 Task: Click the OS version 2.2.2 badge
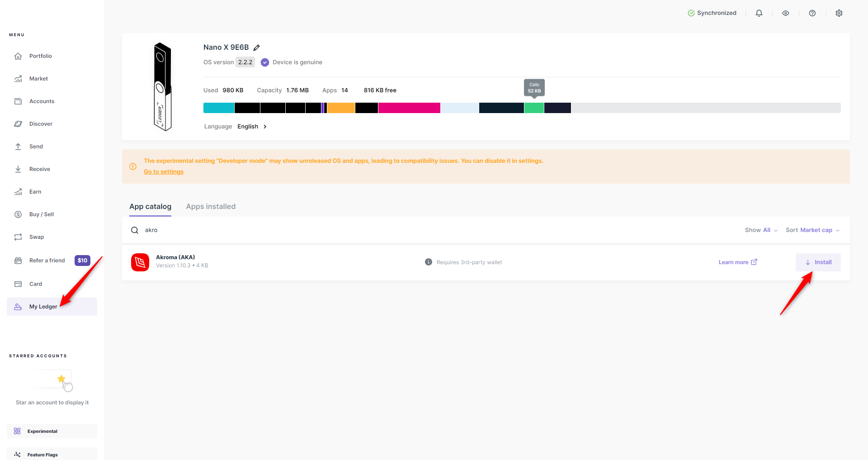pos(245,62)
